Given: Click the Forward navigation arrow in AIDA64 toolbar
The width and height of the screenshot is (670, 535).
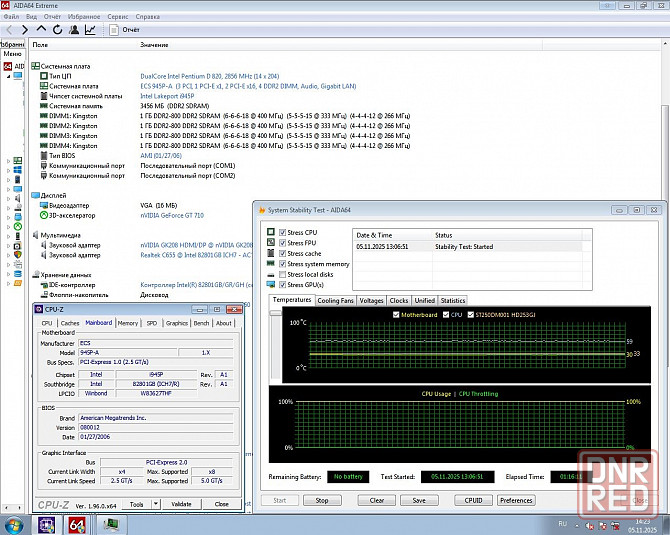Looking at the screenshot, I should coord(24,30).
